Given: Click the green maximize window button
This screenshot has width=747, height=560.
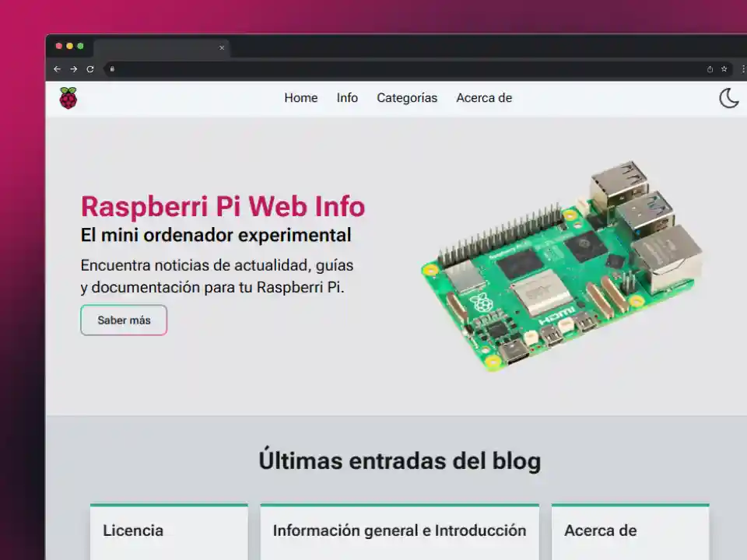Looking at the screenshot, I should click(80, 46).
